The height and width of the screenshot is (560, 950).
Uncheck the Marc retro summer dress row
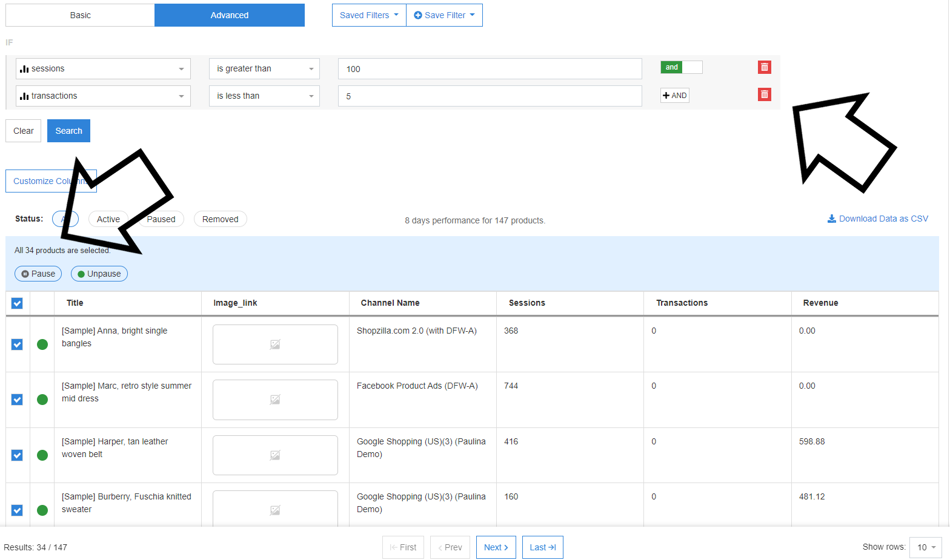click(x=17, y=400)
